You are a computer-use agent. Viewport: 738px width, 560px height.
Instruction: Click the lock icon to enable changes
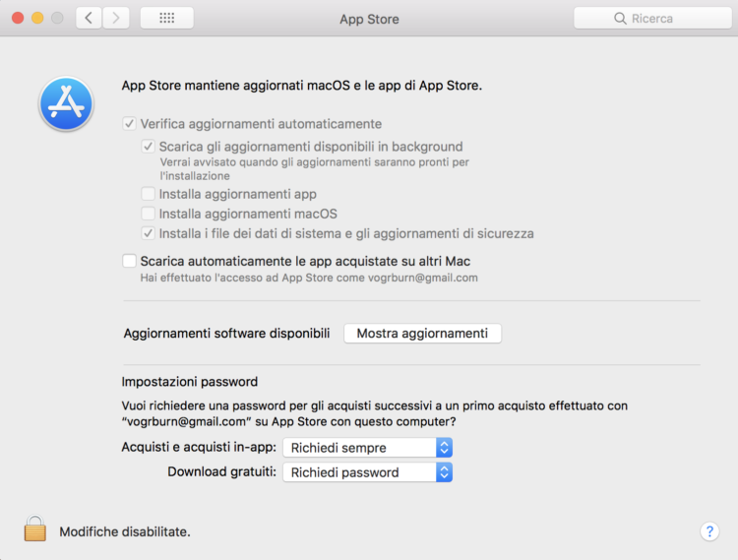35,529
